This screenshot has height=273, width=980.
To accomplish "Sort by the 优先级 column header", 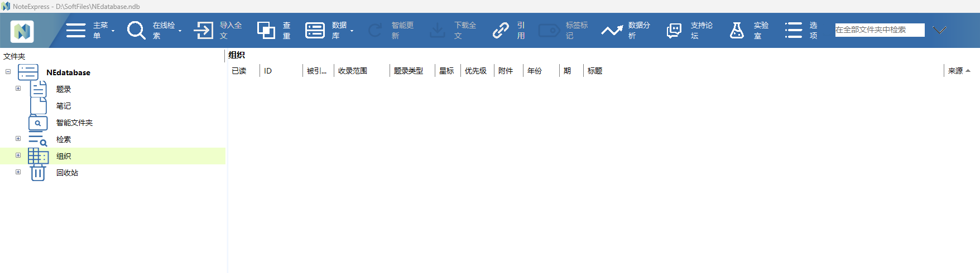I will click(477, 71).
